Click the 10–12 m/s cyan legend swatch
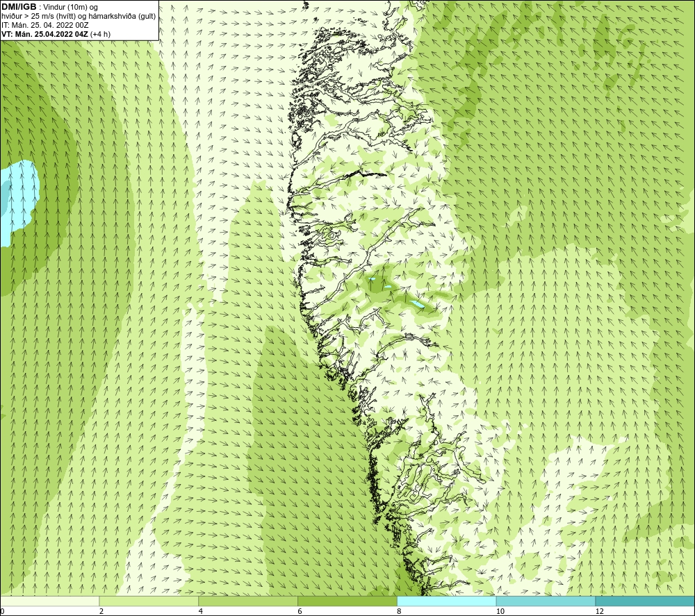The width and height of the screenshot is (695, 616). pyautogui.click(x=546, y=601)
